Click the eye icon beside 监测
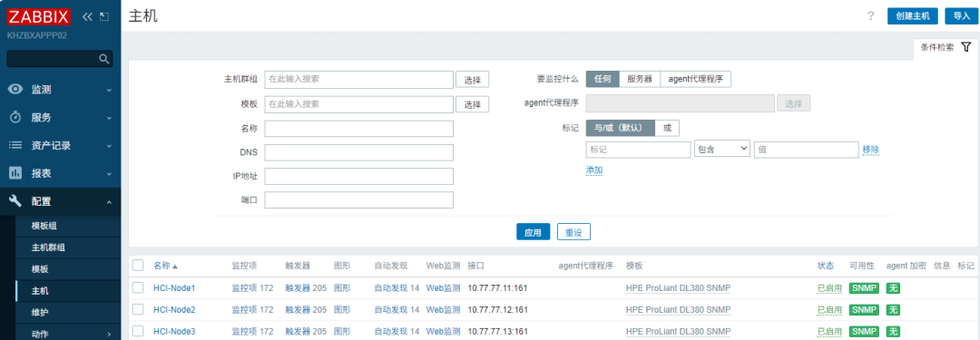The image size is (980, 340). coord(15,90)
